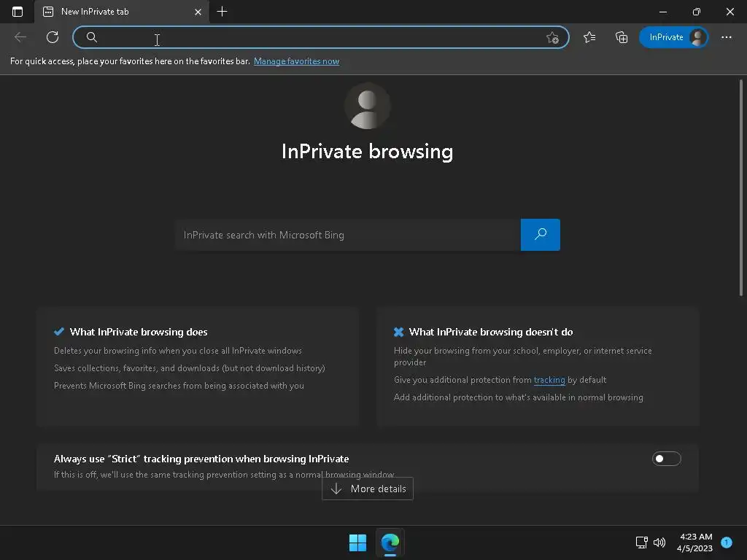The width and height of the screenshot is (747, 560).
Task: Open Settings and more ellipsis menu
Action: (726, 37)
